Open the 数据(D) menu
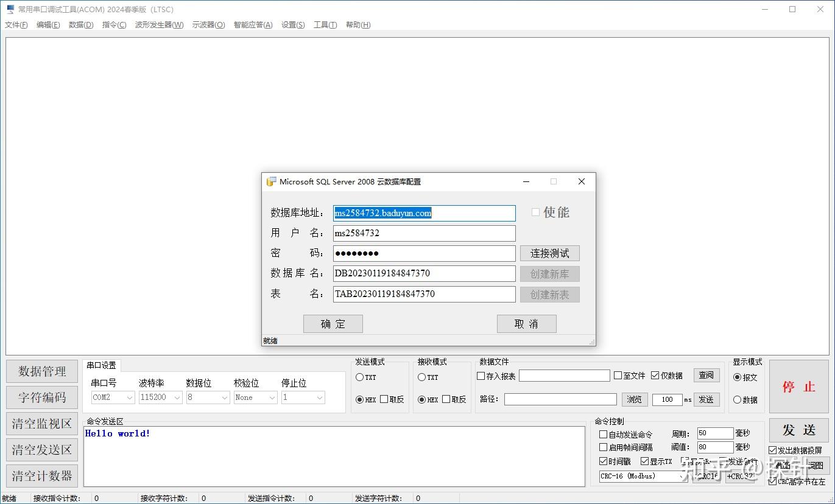This screenshot has height=504, width=835. click(x=81, y=25)
